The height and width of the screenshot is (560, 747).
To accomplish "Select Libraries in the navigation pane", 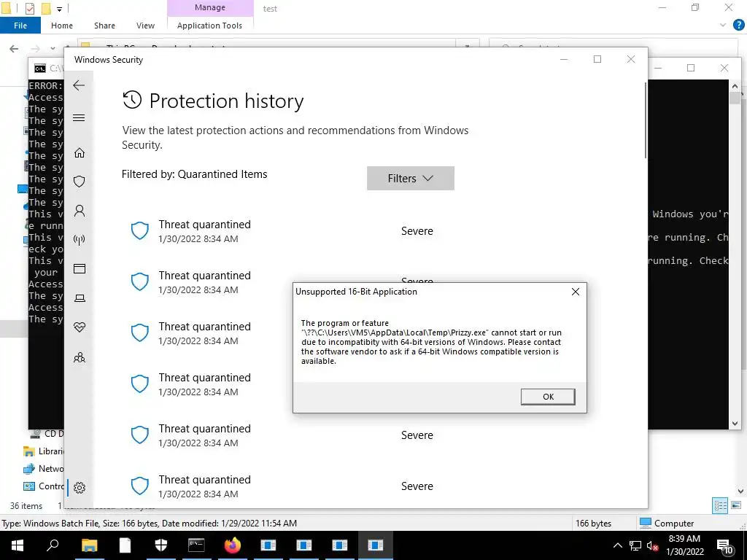I will pyautogui.click(x=44, y=451).
